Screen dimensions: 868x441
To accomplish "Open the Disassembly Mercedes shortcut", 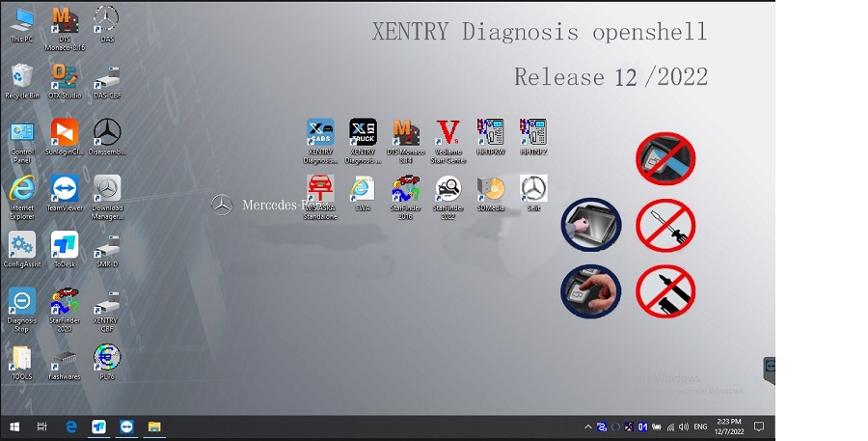I will (107, 137).
